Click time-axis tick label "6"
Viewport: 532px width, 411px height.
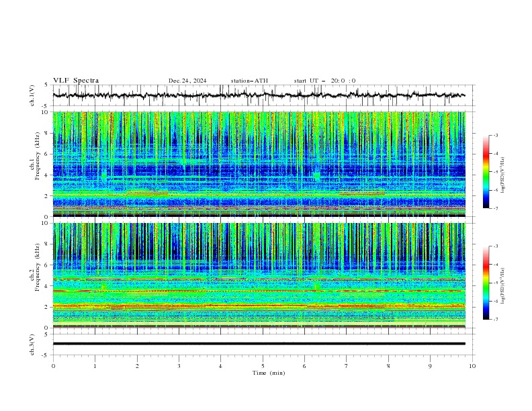pos(304,366)
